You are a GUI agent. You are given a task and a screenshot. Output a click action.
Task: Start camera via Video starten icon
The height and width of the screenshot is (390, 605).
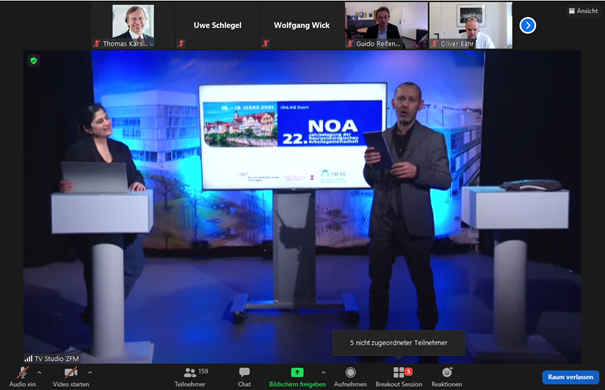click(71, 373)
